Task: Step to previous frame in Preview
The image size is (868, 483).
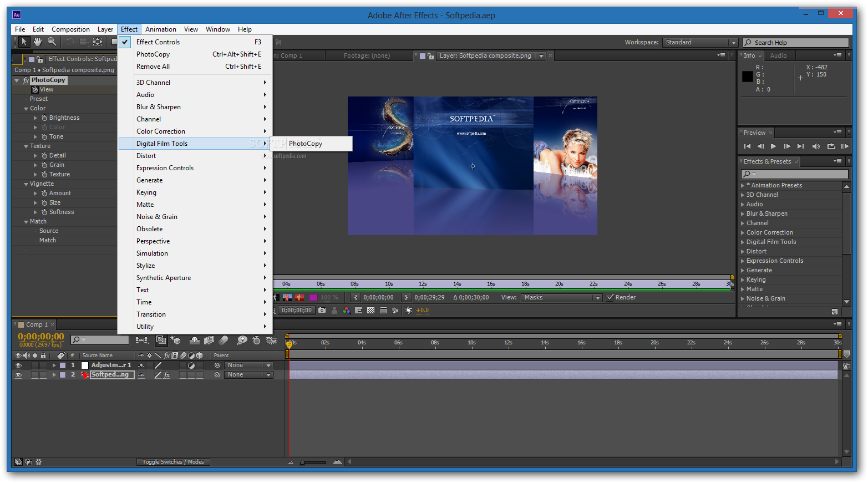Action: point(760,146)
